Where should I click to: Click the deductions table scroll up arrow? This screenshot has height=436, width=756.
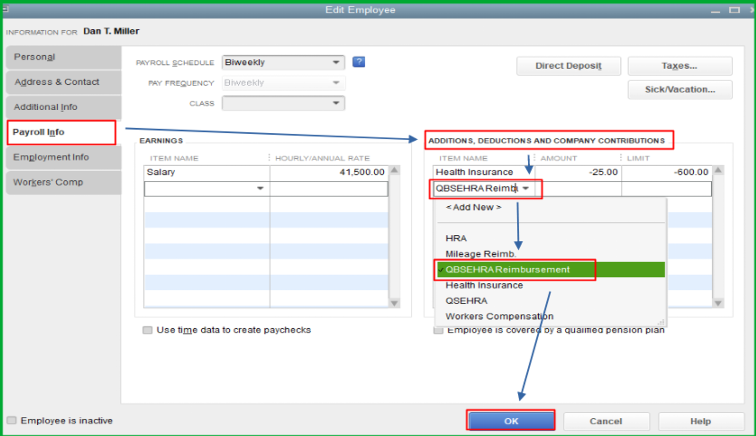[718, 170]
